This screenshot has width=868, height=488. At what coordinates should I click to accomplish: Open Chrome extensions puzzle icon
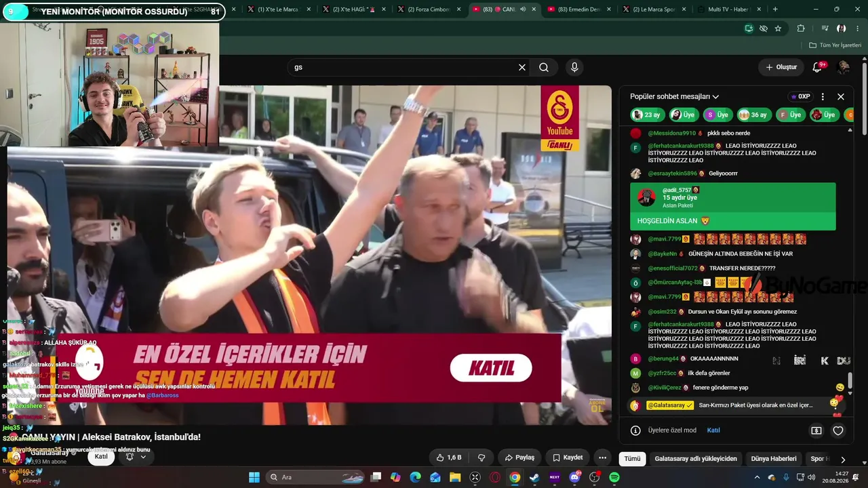coord(801,28)
